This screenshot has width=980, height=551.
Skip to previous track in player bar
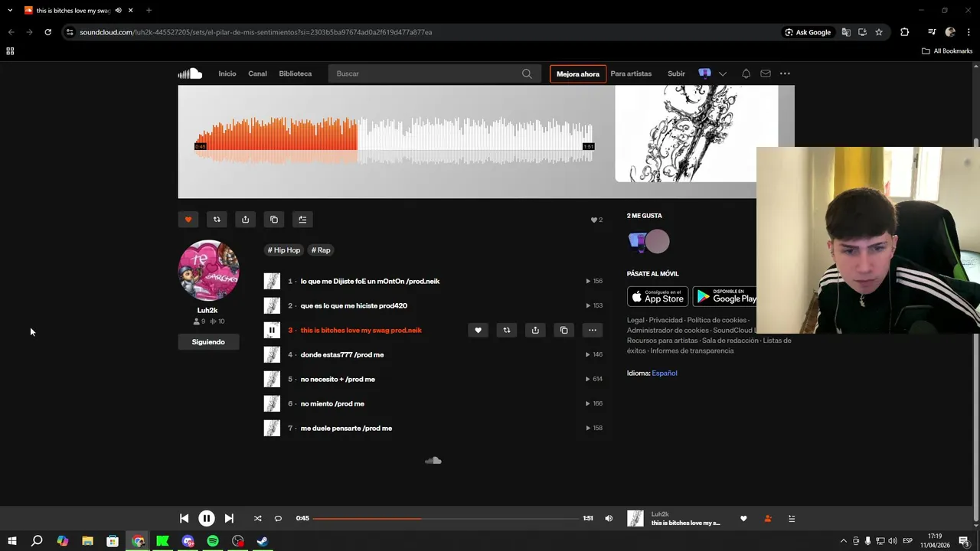[x=184, y=518]
